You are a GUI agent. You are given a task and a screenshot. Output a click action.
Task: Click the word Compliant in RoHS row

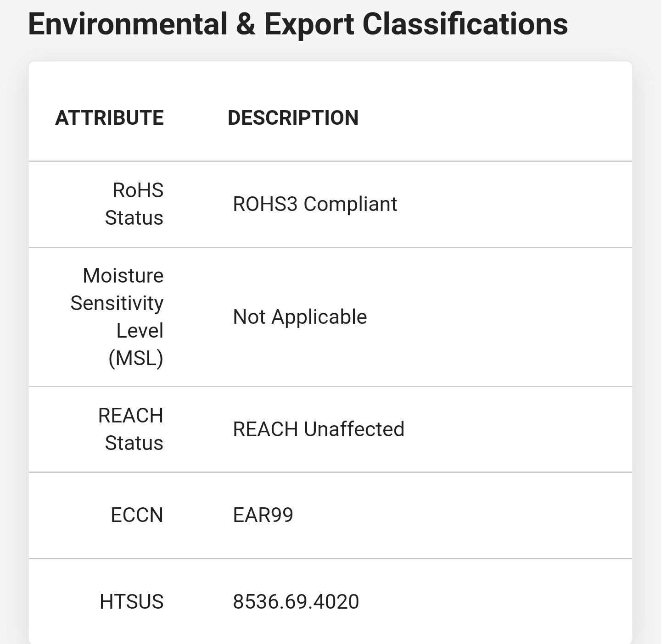(x=350, y=205)
